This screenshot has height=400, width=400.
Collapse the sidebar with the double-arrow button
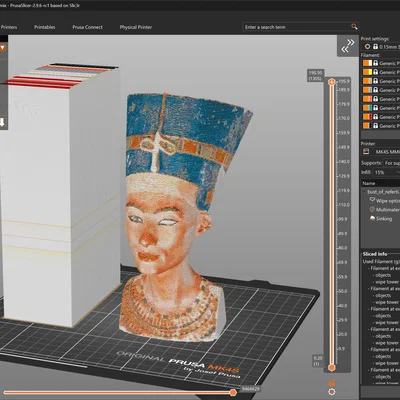pyautogui.click(x=348, y=46)
